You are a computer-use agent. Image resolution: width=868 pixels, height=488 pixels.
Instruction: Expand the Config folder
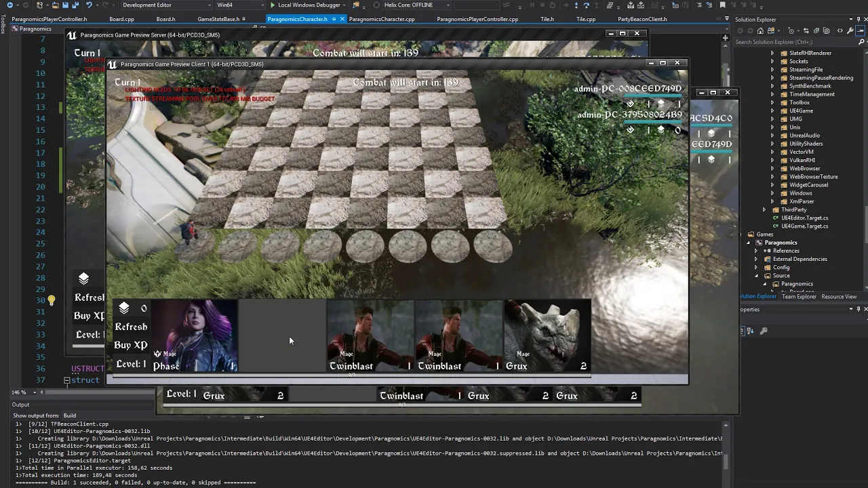click(x=756, y=267)
